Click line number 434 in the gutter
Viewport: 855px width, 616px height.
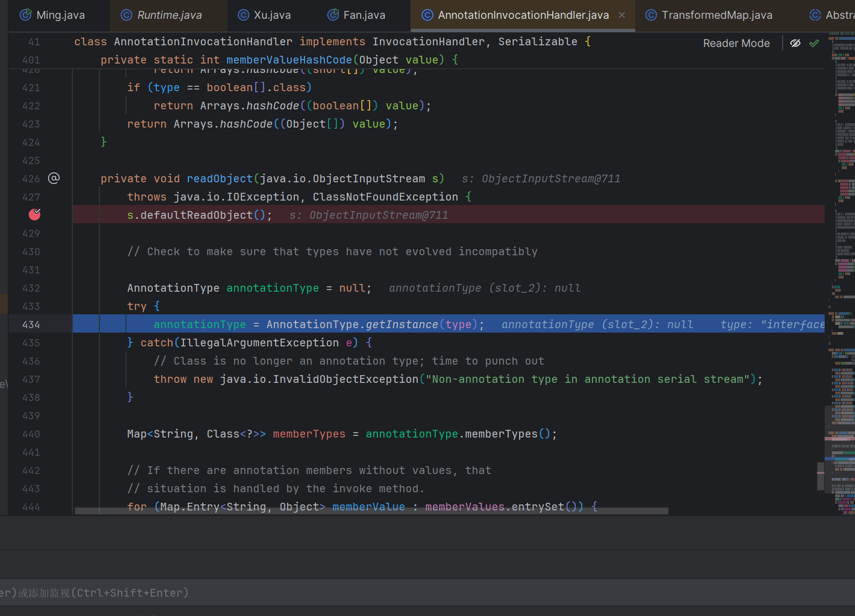coord(31,325)
